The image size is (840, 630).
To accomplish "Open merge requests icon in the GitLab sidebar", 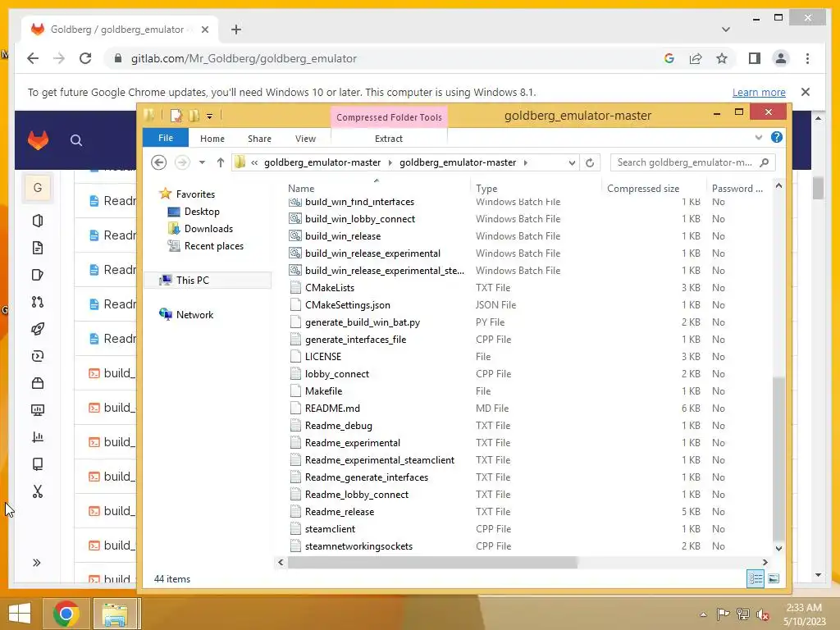I will [38, 302].
